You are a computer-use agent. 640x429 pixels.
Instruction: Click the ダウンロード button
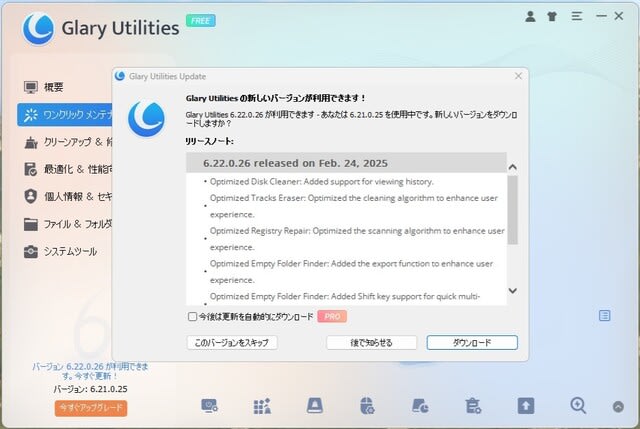click(x=472, y=342)
